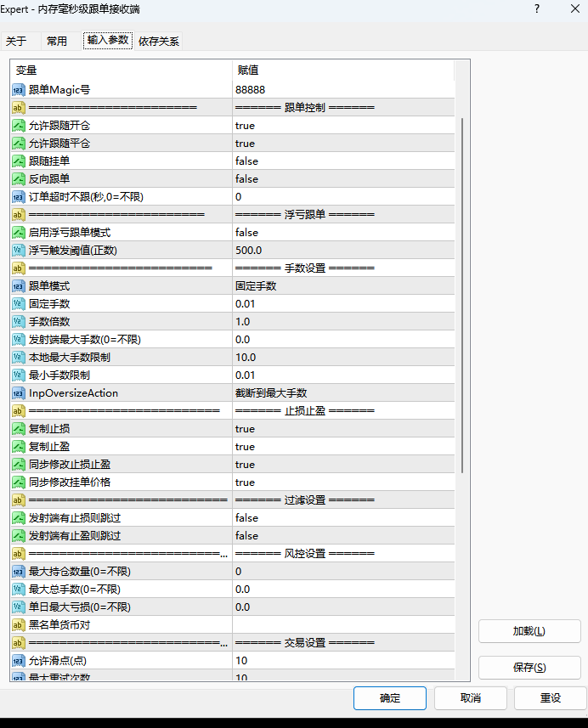The height and width of the screenshot is (728, 588).
Task: Click the type icon beside 跟单模式
Action: point(19,286)
